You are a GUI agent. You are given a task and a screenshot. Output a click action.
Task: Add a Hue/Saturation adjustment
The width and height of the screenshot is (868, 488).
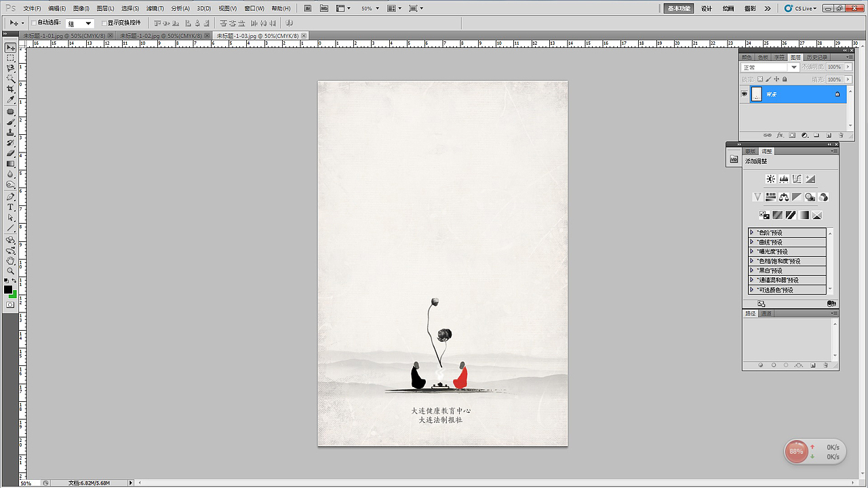pos(771,197)
